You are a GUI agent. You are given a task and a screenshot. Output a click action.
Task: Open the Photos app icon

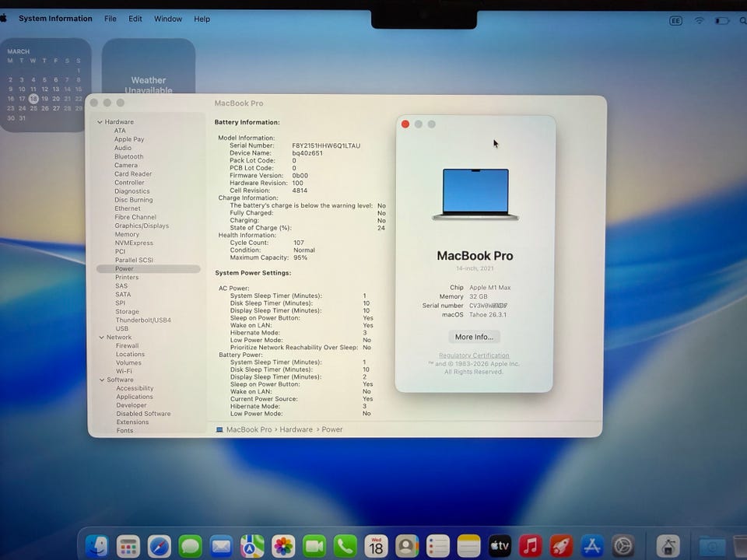point(283,546)
